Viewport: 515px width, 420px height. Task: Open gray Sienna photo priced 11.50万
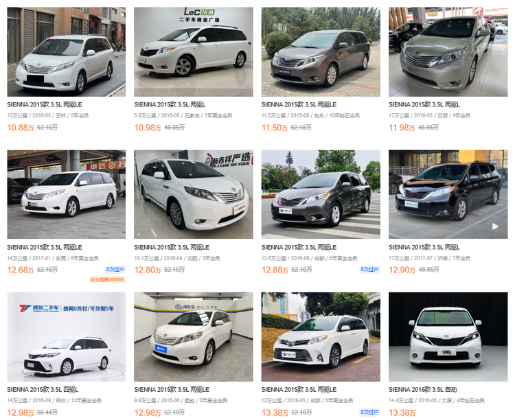coord(321,52)
